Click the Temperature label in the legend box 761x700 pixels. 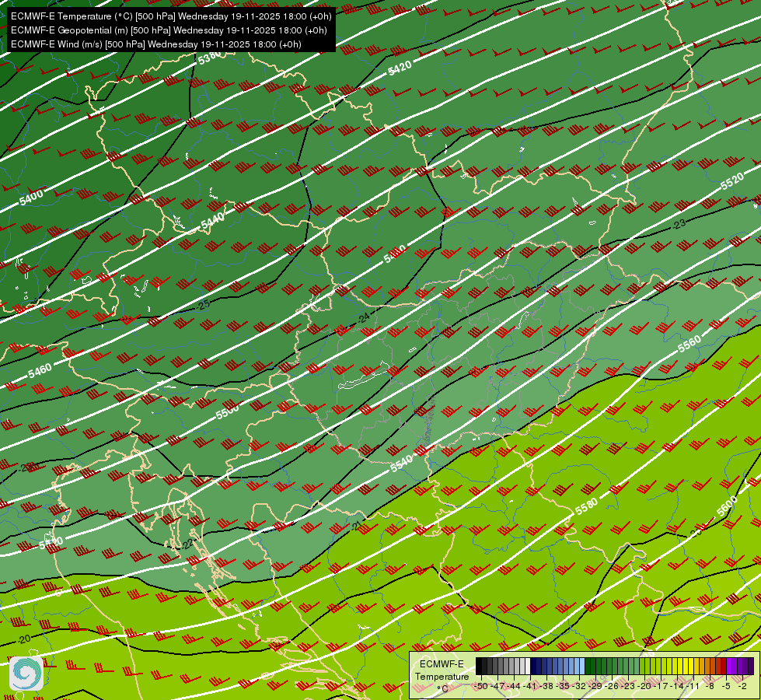(442, 677)
